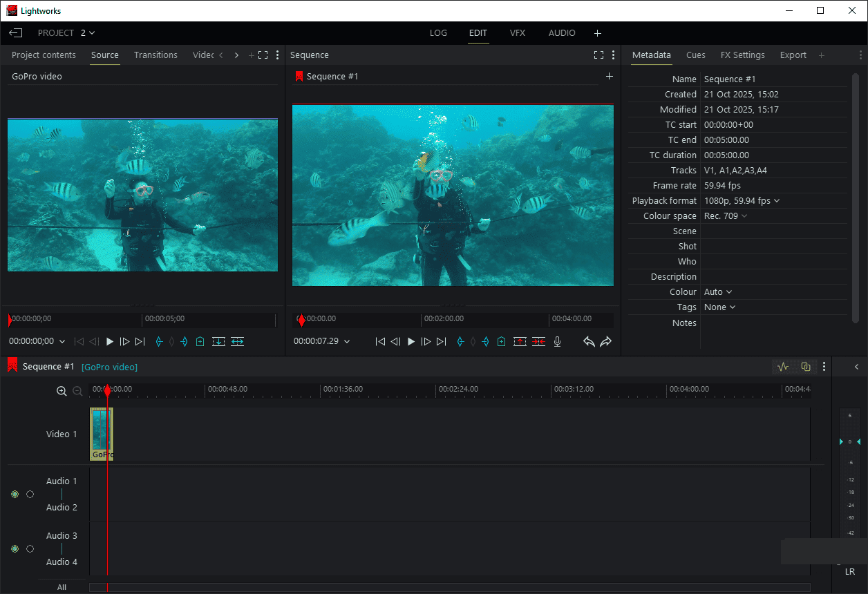This screenshot has height=594, width=868.
Task: Select the GoPro clip on Video 1 track
Action: (101, 434)
